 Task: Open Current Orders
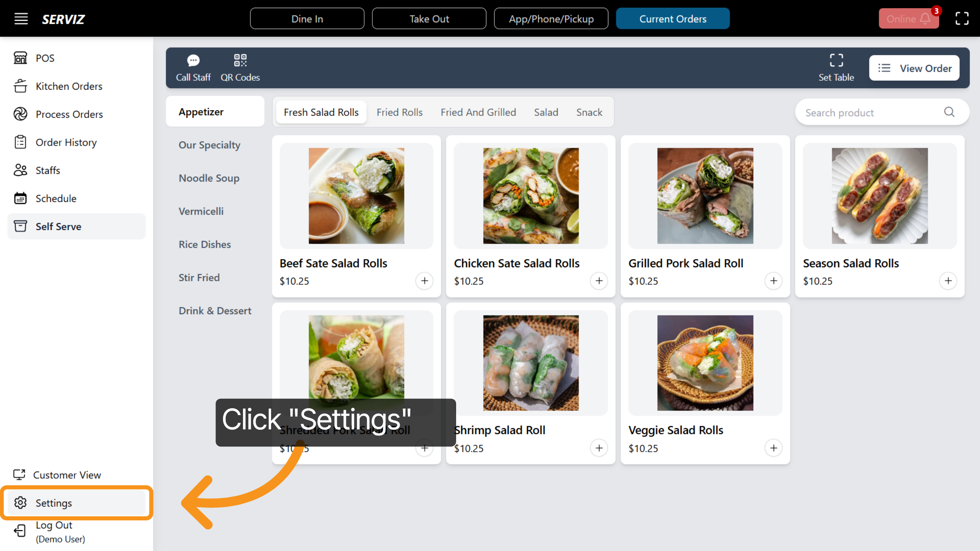[673, 18]
